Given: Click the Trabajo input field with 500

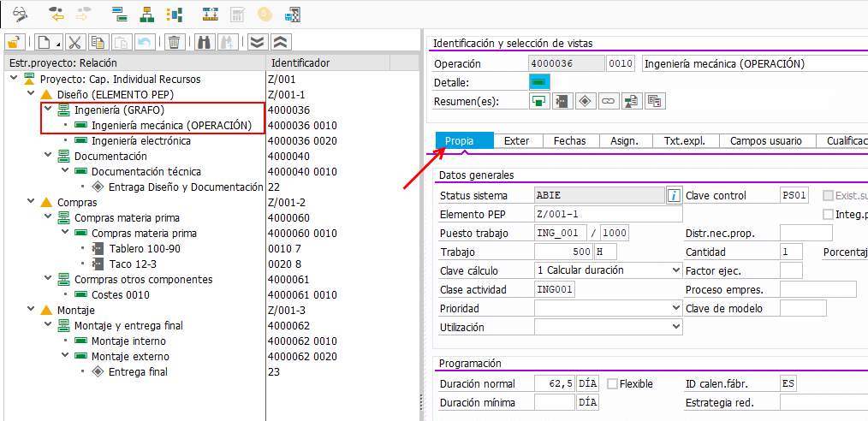Looking at the screenshot, I should click(x=563, y=252).
